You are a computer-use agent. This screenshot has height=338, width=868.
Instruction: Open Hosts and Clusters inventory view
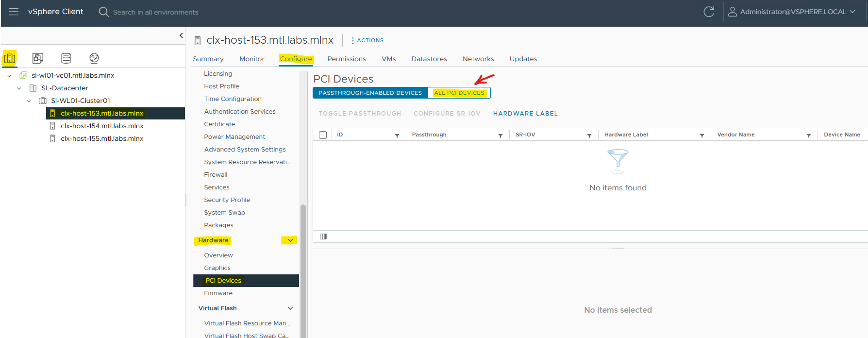(x=10, y=58)
